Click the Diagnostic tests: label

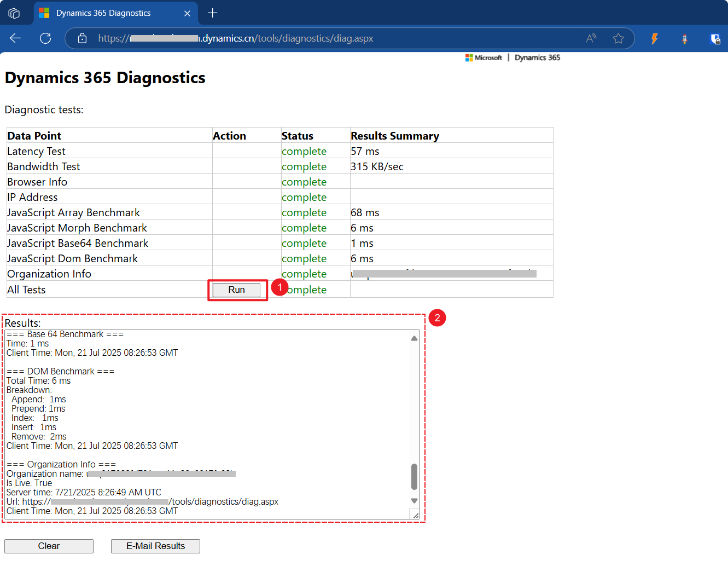44,109
